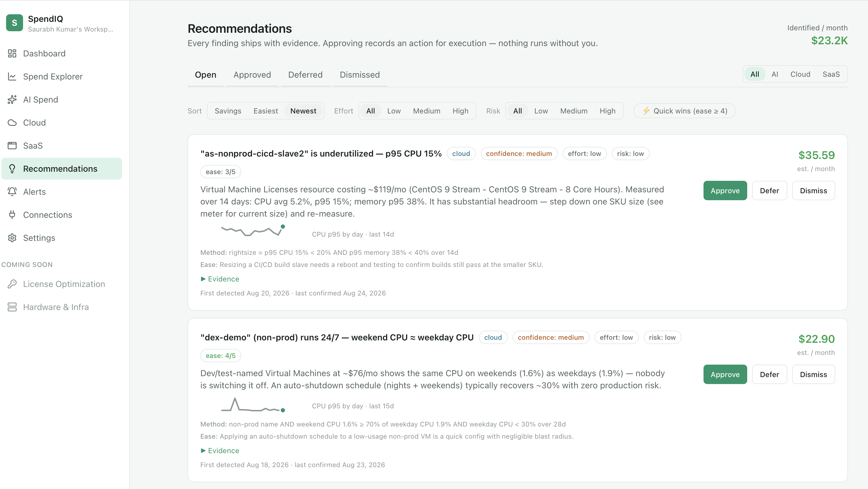Click the Cloud icon in sidebar
The width and height of the screenshot is (868, 489).
(x=12, y=123)
